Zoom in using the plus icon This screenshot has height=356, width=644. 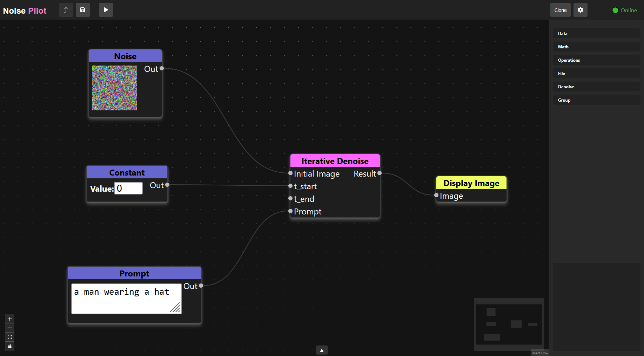tap(9, 319)
